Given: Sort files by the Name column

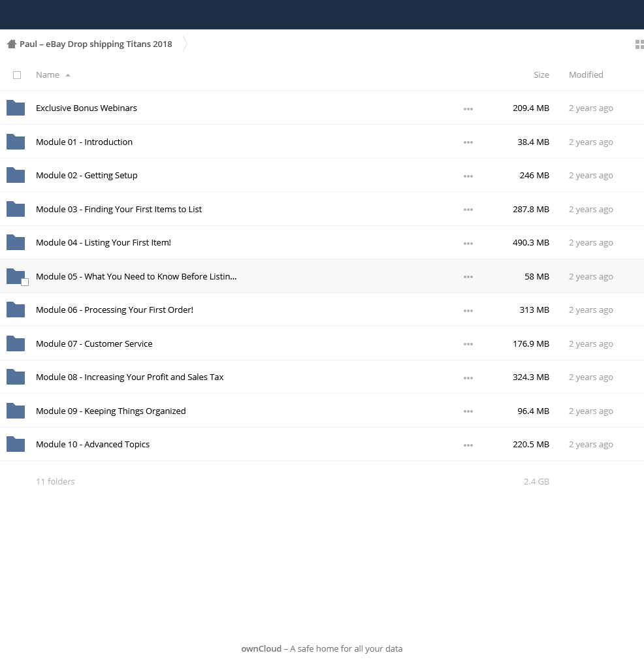Looking at the screenshot, I should 52,75.
